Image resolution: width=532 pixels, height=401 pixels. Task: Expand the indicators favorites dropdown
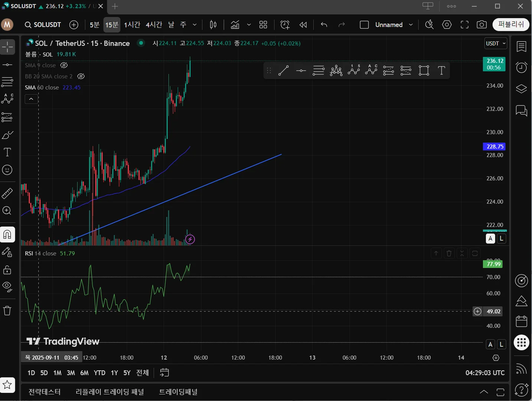[249, 25]
